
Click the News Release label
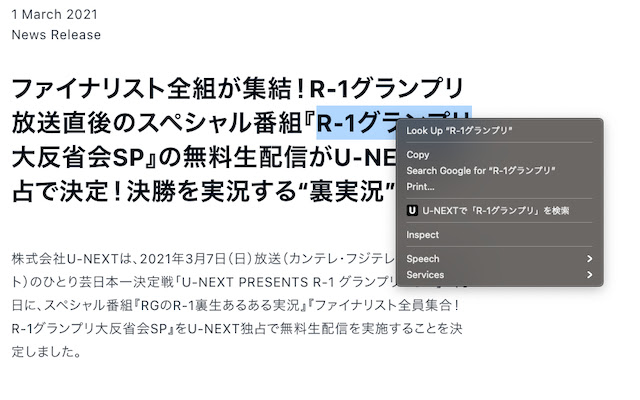click(x=56, y=35)
